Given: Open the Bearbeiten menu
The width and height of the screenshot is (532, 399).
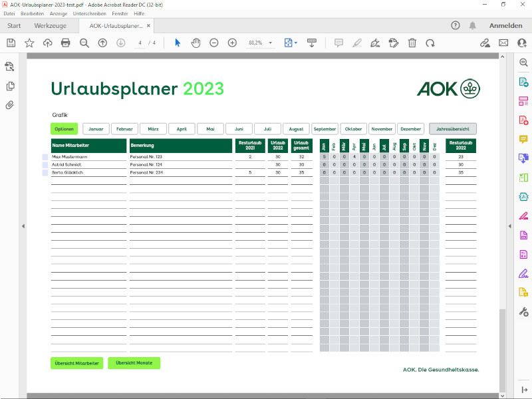Looking at the screenshot, I should pos(32,13).
